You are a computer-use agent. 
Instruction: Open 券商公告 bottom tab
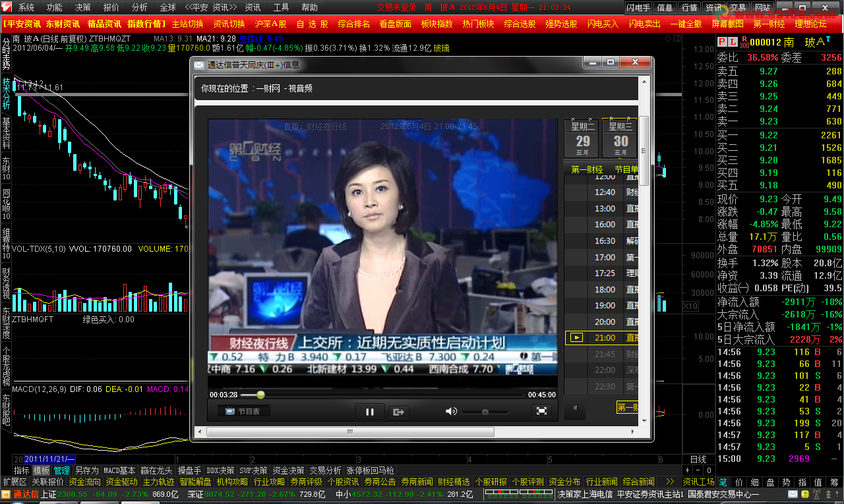[x=380, y=482]
